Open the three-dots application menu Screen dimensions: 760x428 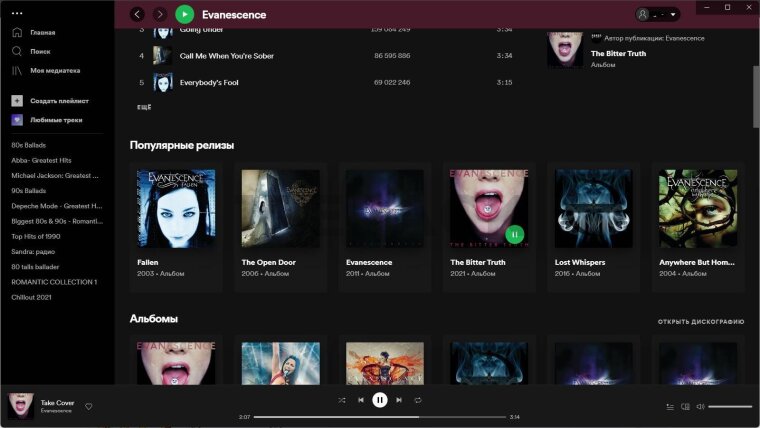click(x=16, y=14)
